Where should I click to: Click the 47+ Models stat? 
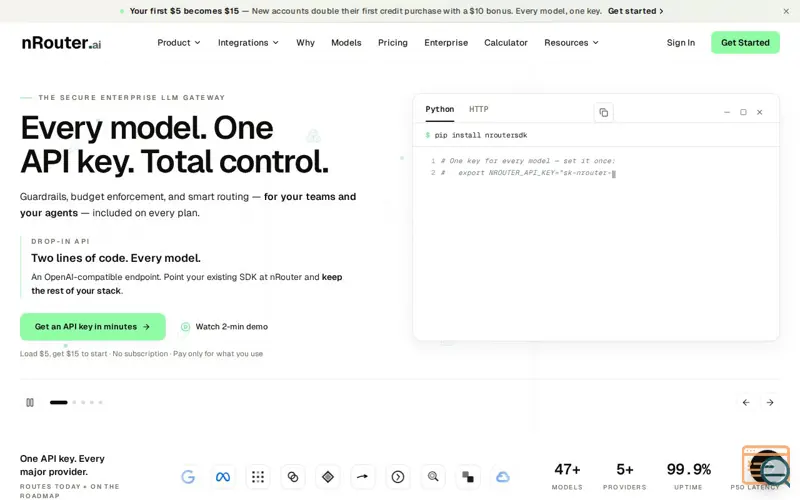pos(567,476)
